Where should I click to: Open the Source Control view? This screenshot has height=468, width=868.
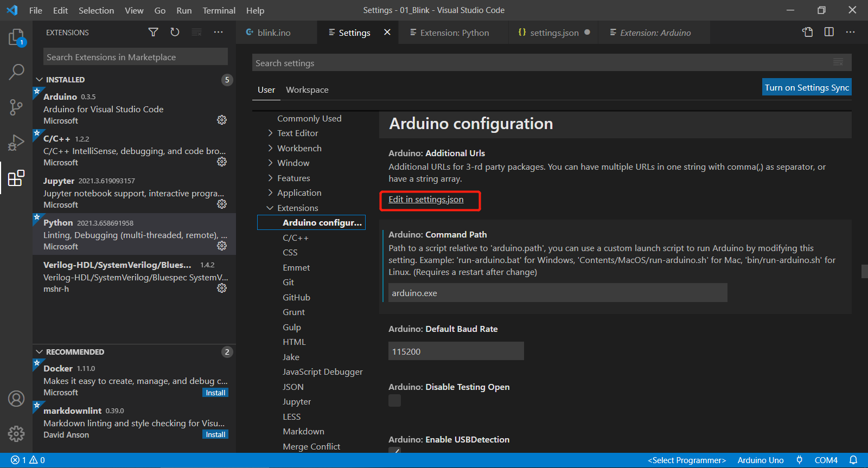[x=16, y=107]
